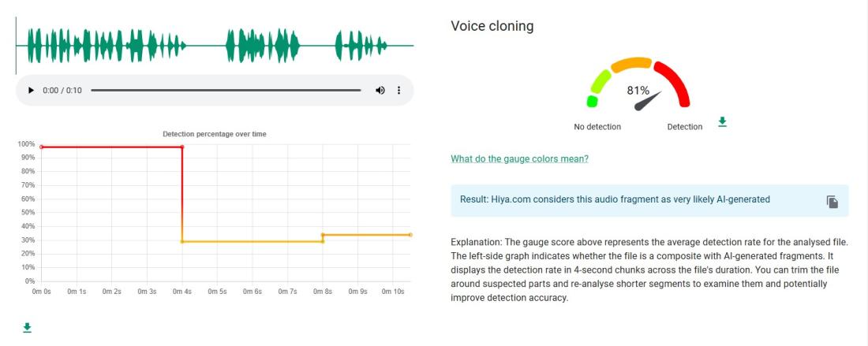This screenshot has height=346, width=868.
Task: Mute the audio player volume
Action: [380, 90]
